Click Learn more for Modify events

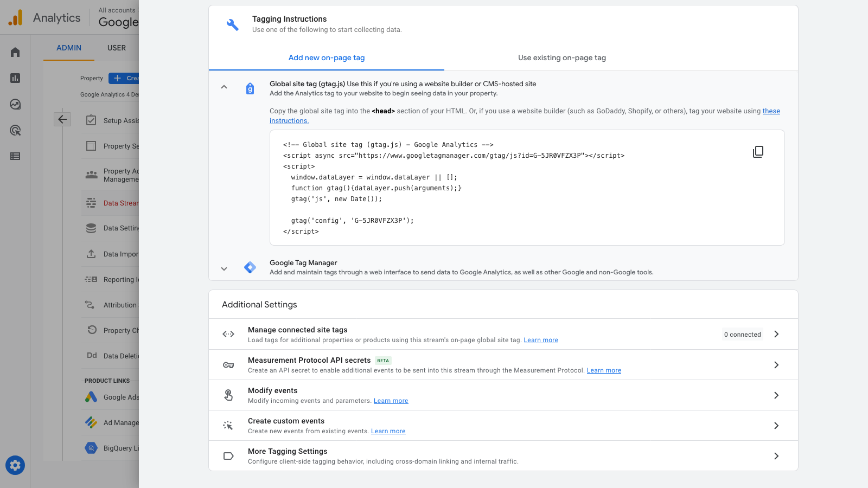[x=391, y=401]
